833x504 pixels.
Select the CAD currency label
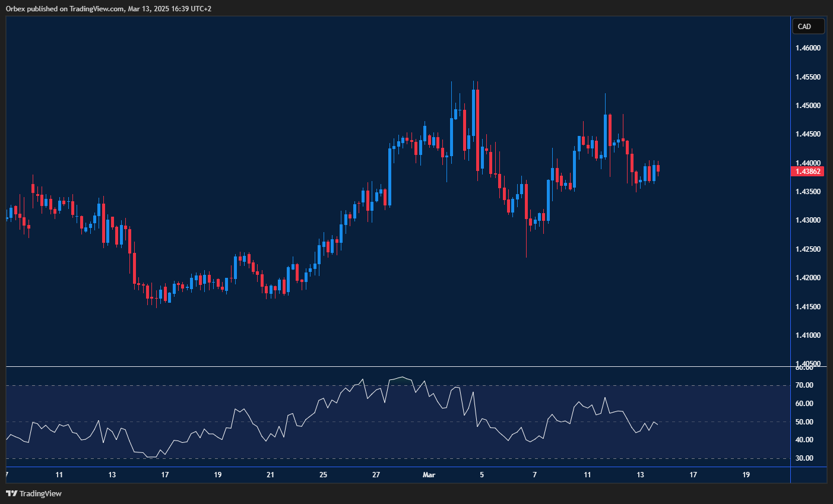coord(808,26)
